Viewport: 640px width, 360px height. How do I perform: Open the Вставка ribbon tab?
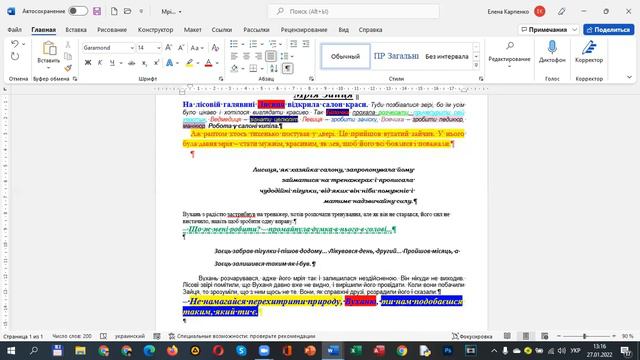76,30
